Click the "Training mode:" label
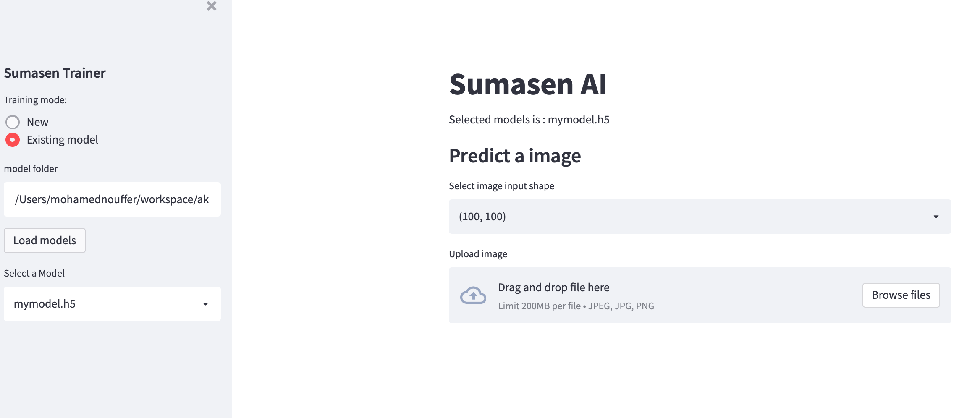The image size is (980, 418). (35, 100)
